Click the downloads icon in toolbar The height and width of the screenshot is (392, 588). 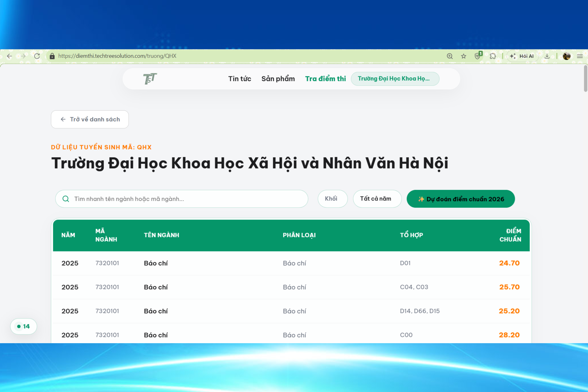pyautogui.click(x=547, y=56)
